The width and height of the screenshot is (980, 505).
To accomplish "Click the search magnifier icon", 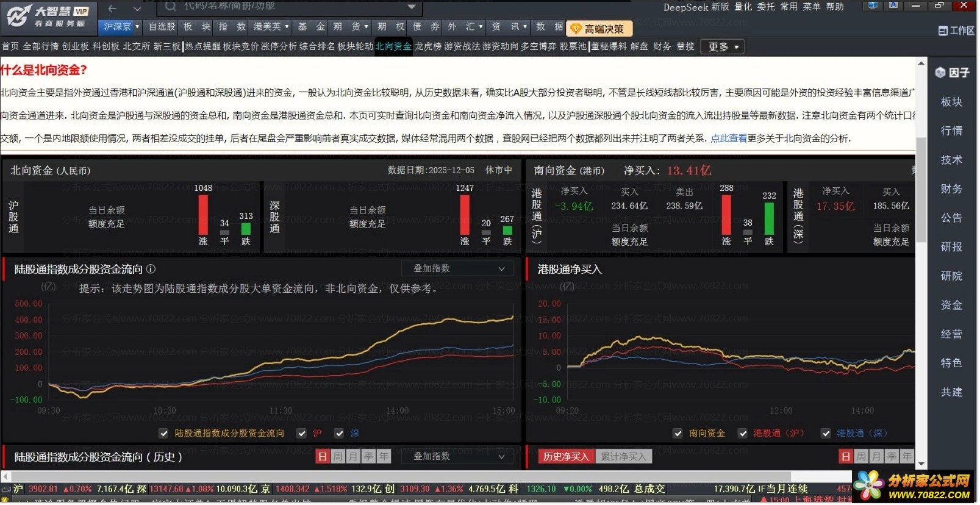I will [171, 7].
